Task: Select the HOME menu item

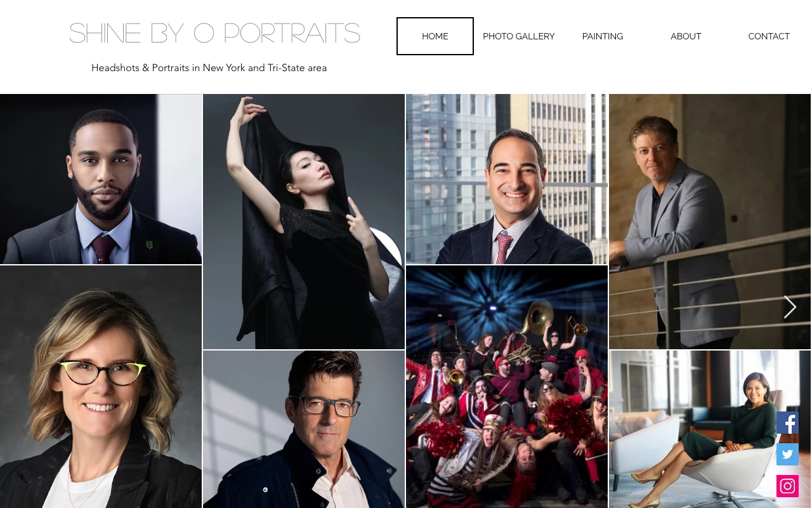Action: pyautogui.click(x=435, y=36)
